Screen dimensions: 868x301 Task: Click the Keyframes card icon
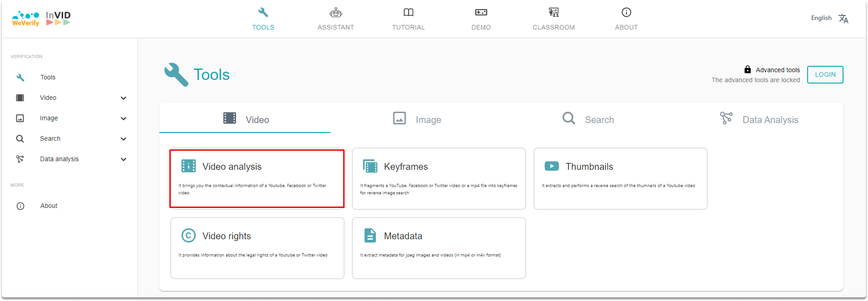pyautogui.click(x=370, y=166)
